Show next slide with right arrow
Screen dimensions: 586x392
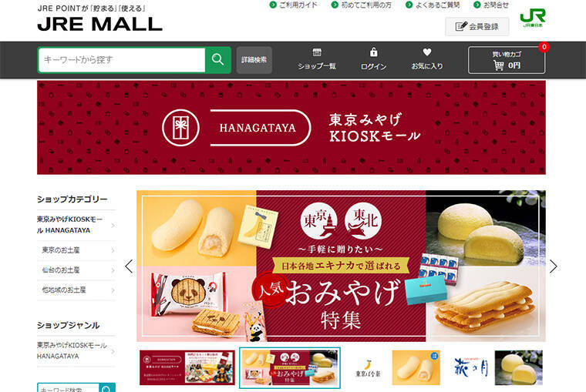click(554, 266)
